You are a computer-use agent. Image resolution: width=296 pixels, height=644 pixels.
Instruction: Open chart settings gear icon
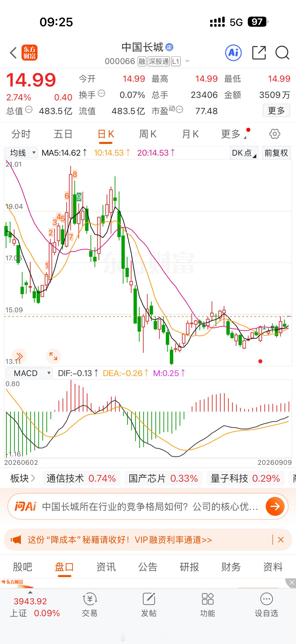tap(274, 134)
